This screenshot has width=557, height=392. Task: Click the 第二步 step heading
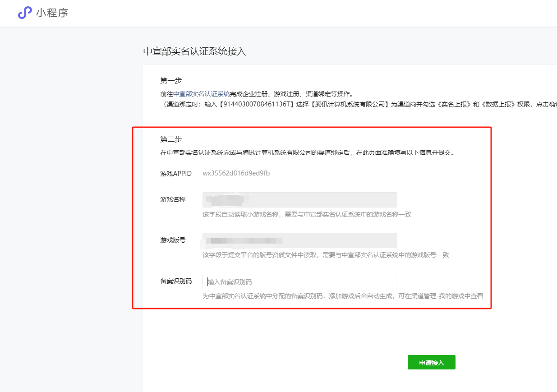[171, 139]
